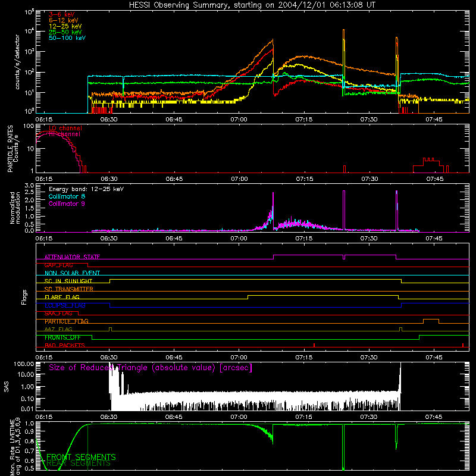
Task: Click the 'FRONT SEGMENTS' legend label
Action: point(81,457)
